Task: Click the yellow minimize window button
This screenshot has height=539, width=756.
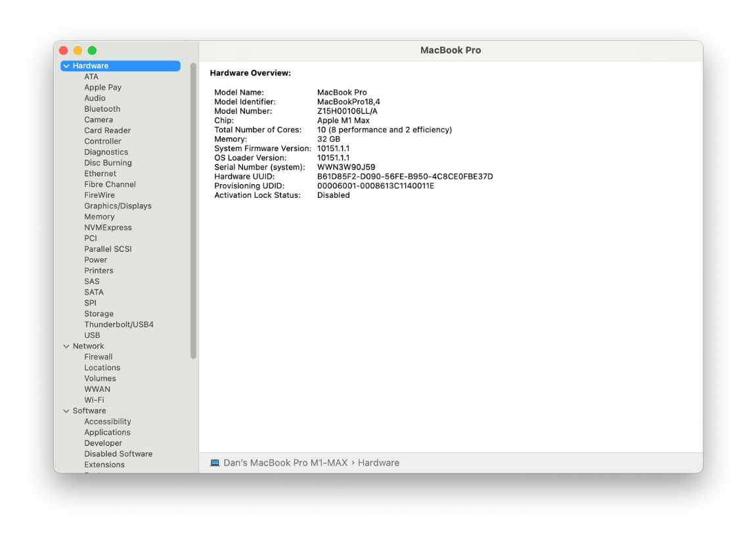Action: [x=78, y=51]
